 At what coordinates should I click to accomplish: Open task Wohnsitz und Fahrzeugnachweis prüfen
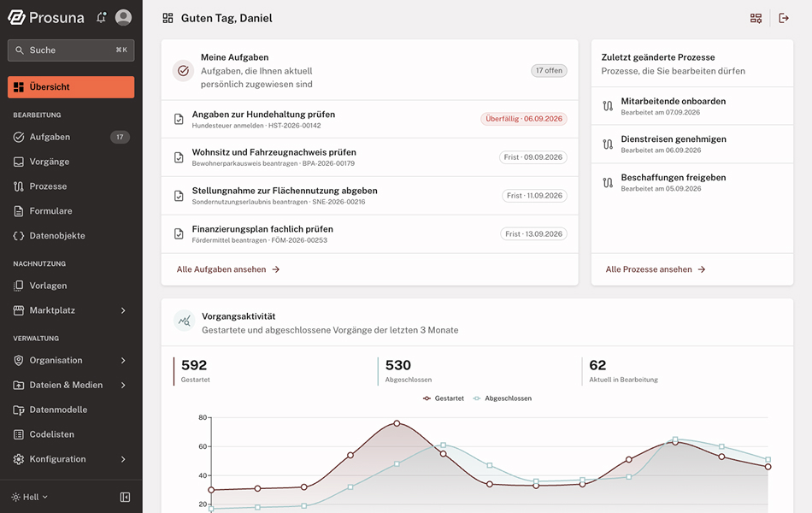click(x=370, y=157)
